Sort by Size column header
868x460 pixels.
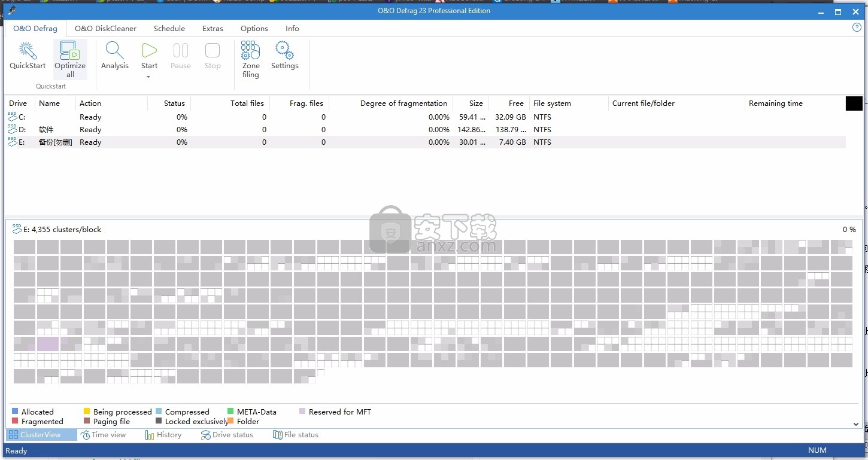(471, 103)
